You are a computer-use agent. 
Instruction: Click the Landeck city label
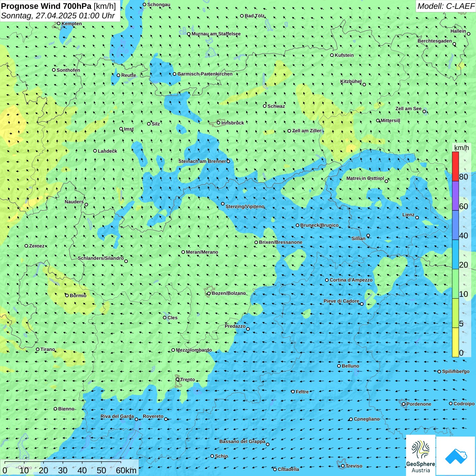(x=107, y=151)
